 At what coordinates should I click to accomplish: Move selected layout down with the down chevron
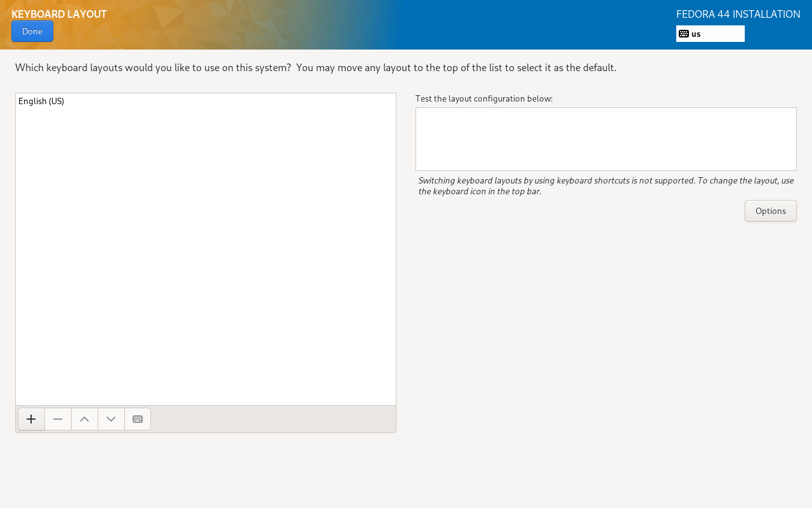(x=111, y=419)
